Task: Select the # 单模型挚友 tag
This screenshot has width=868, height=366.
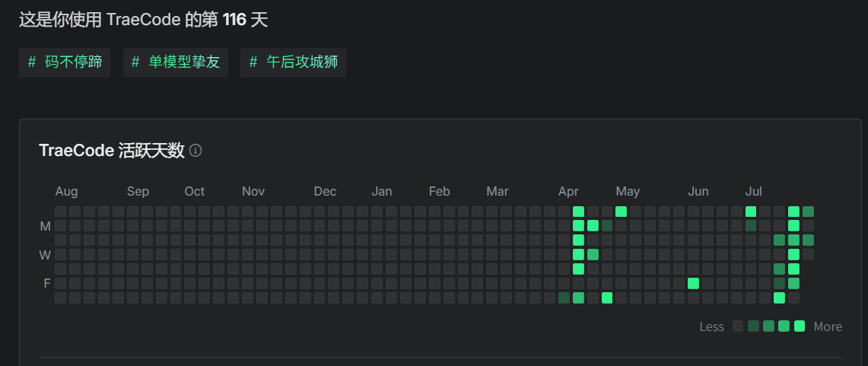Action: 176,62
